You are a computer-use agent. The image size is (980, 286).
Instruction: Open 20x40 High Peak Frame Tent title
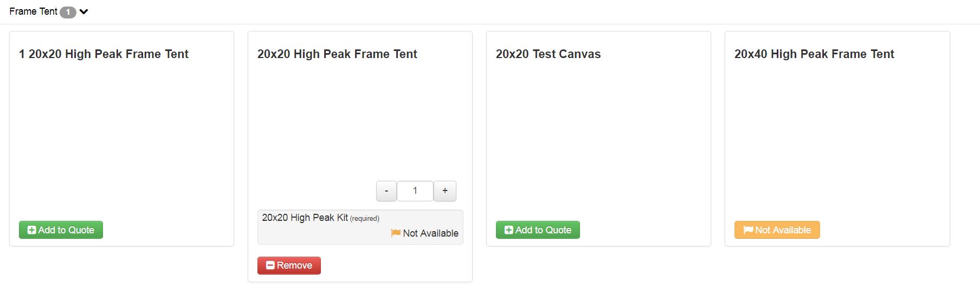814,54
